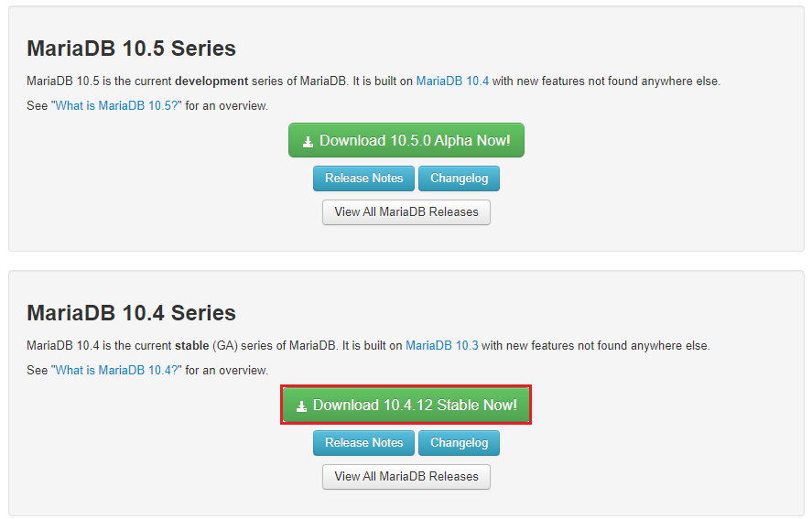Screen dimensions: 812x519
Task: Download MariaDB 10.4.12 Stable now
Action: [406, 405]
